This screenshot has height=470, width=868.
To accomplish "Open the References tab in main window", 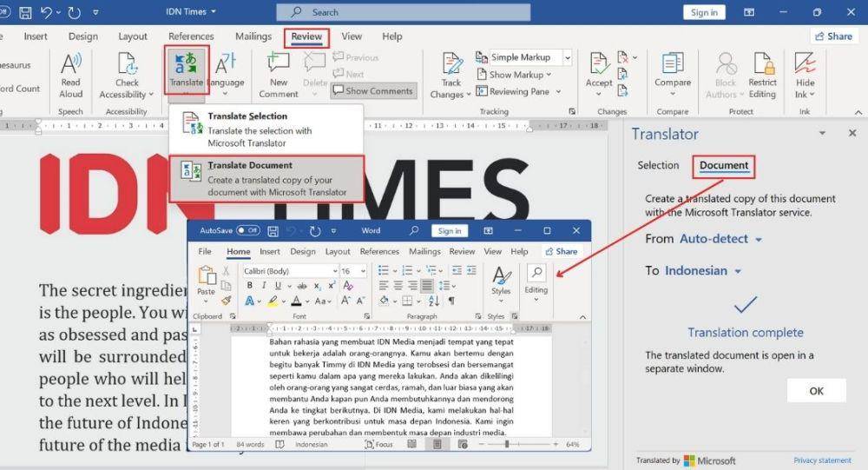I will (x=191, y=36).
